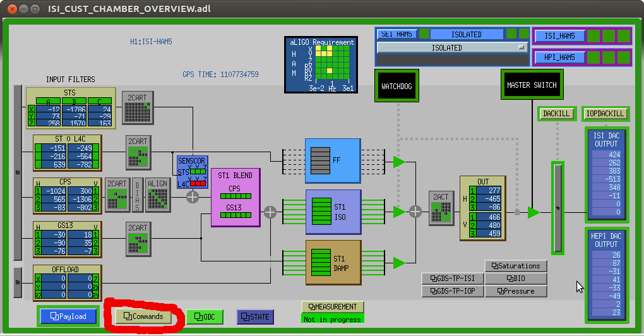Open the IOPDACKILL button
Image resolution: width=644 pixels, height=336 pixels.
coord(605,114)
